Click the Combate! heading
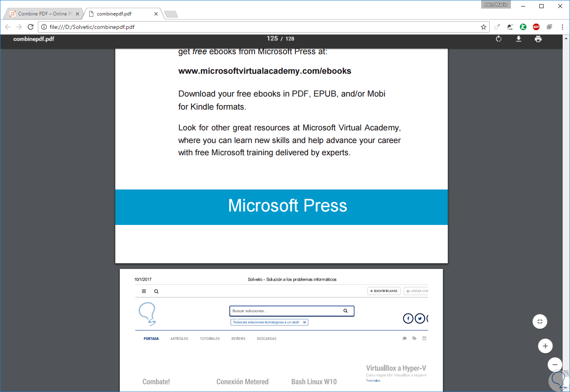 pyautogui.click(x=156, y=382)
